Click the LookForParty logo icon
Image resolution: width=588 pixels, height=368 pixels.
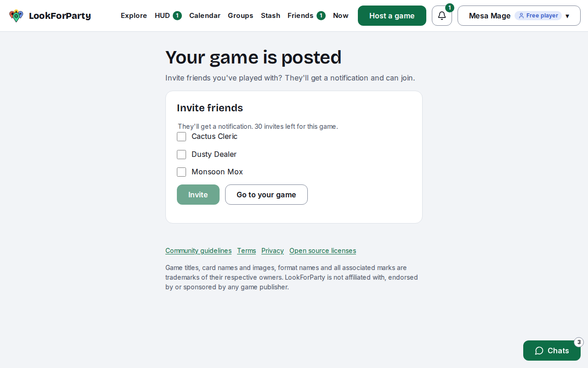16,16
